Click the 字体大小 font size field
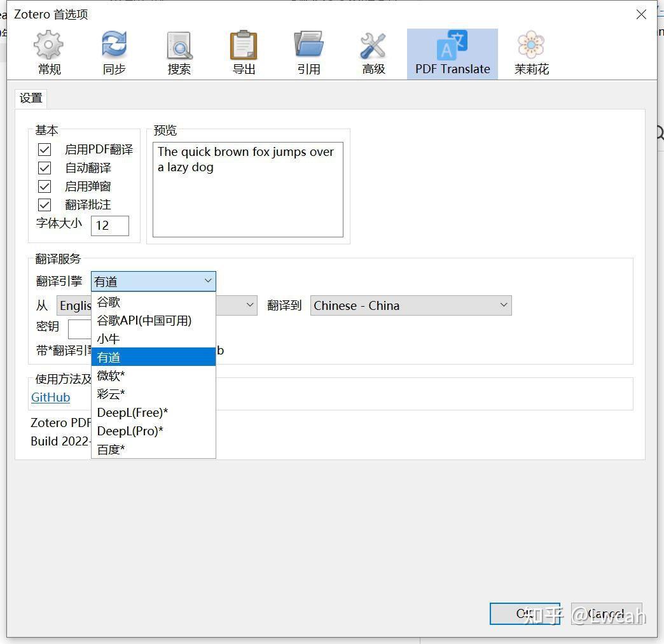Screen dimensions: 664x644 110,225
